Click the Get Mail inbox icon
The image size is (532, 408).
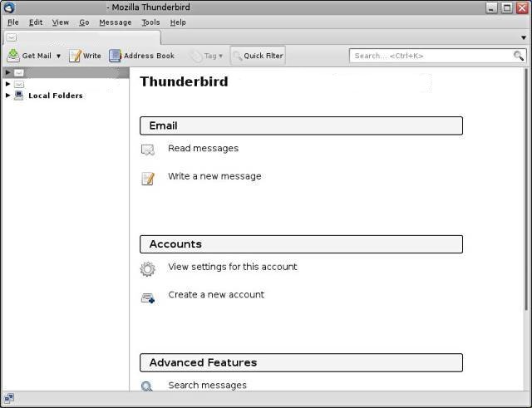click(x=13, y=56)
